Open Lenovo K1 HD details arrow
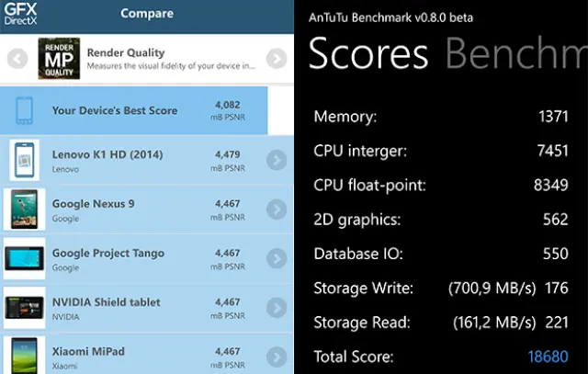 [x=277, y=161]
